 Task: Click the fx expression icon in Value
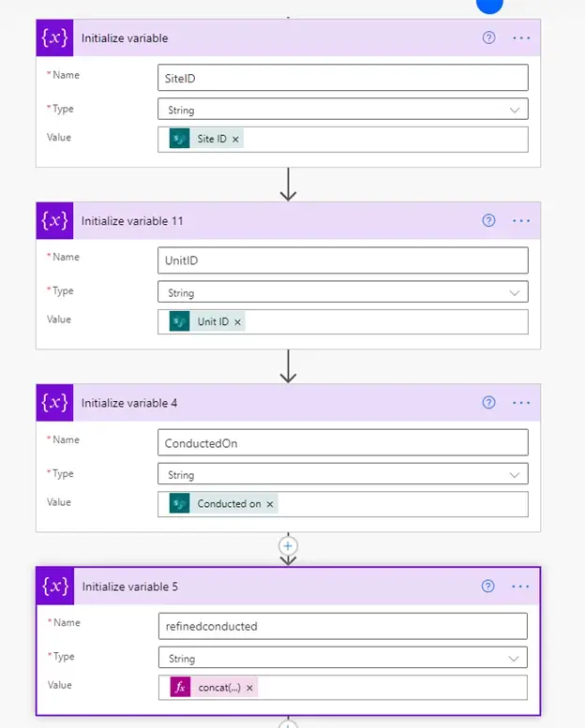tap(180, 688)
